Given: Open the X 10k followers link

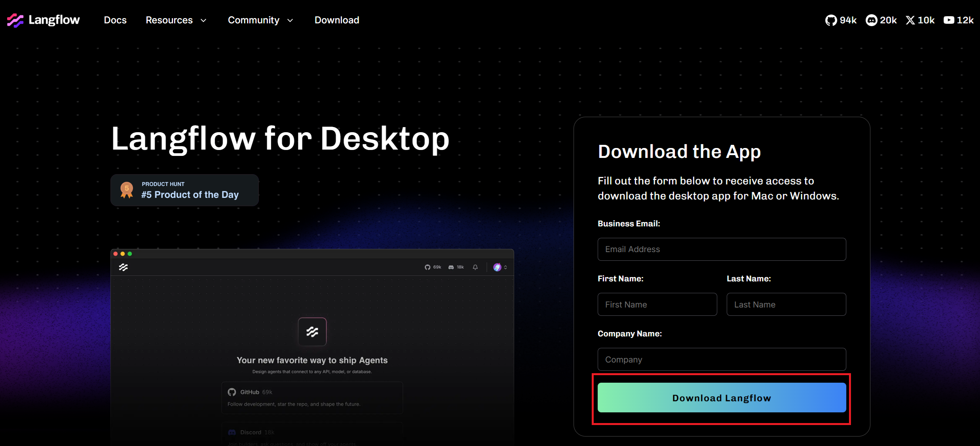Looking at the screenshot, I should [x=920, y=20].
